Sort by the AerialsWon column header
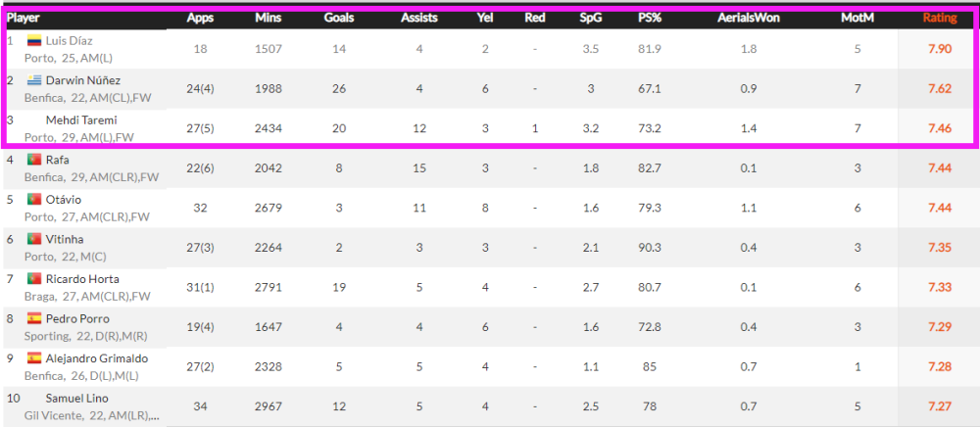The width and height of the screenshot is (980, 427). tap(748, 18)
